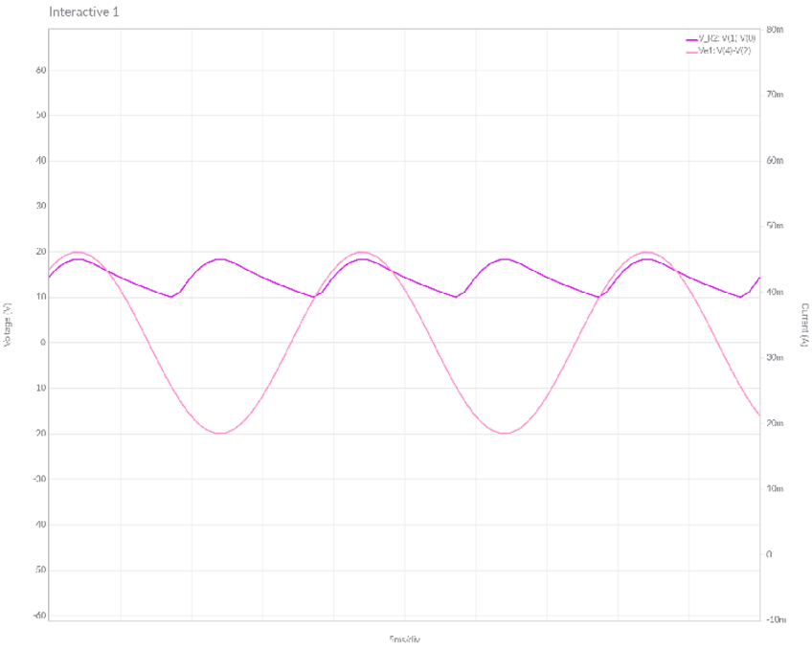Click the -40 tick on voltage axis
The width and height of the screenshot is (812, 650).
[x=40, y=525]
